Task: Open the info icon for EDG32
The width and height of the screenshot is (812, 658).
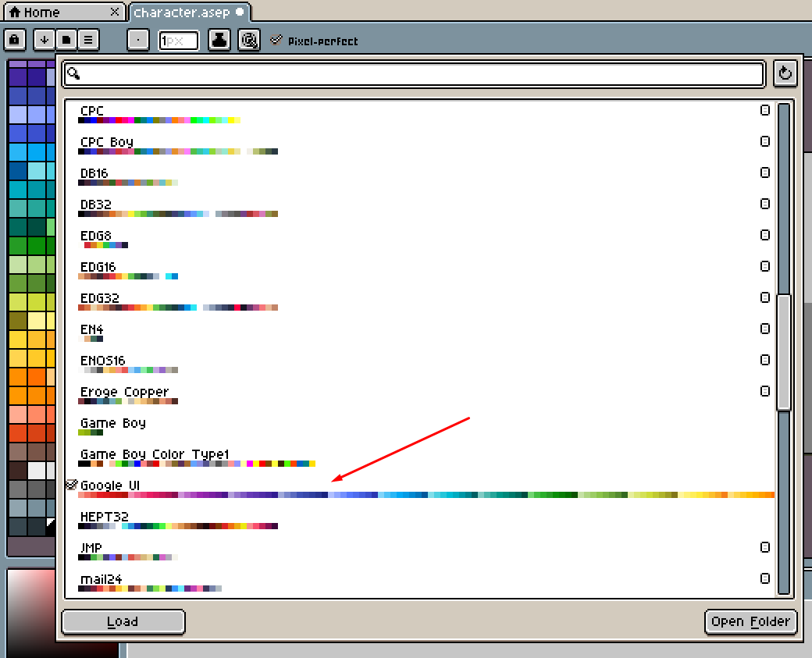Action: point(765,297)
